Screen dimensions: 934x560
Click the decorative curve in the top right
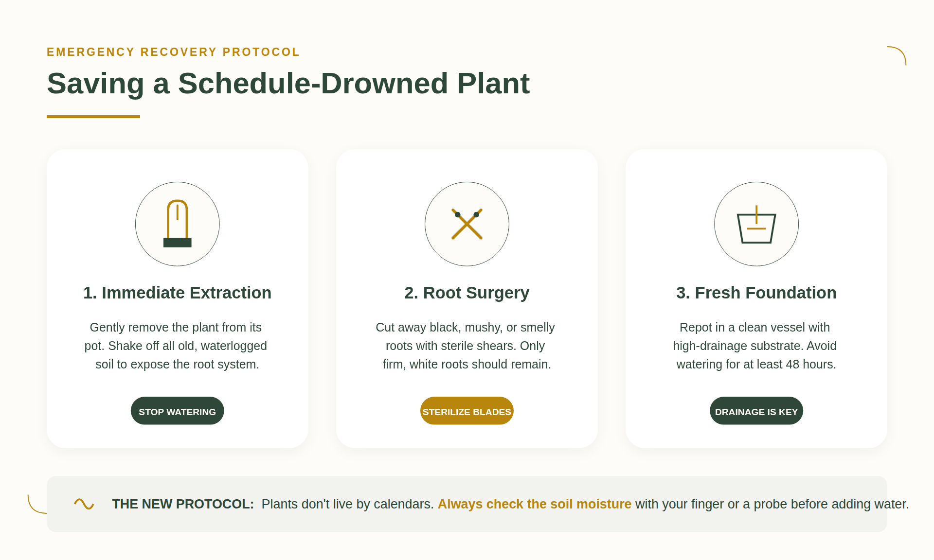[897, 55]
